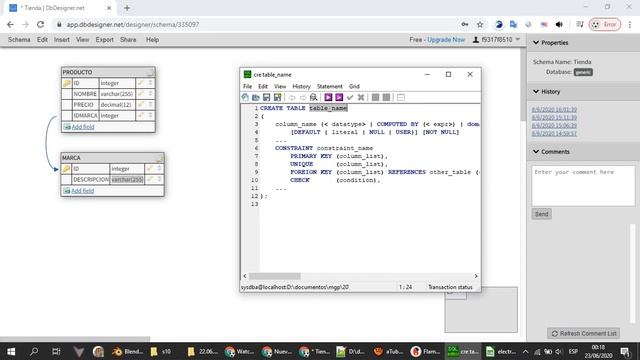Open history entry 8/6/2020 14:59:57
The height and width of the screenshot is (360, 640).
tap(554, 133)
